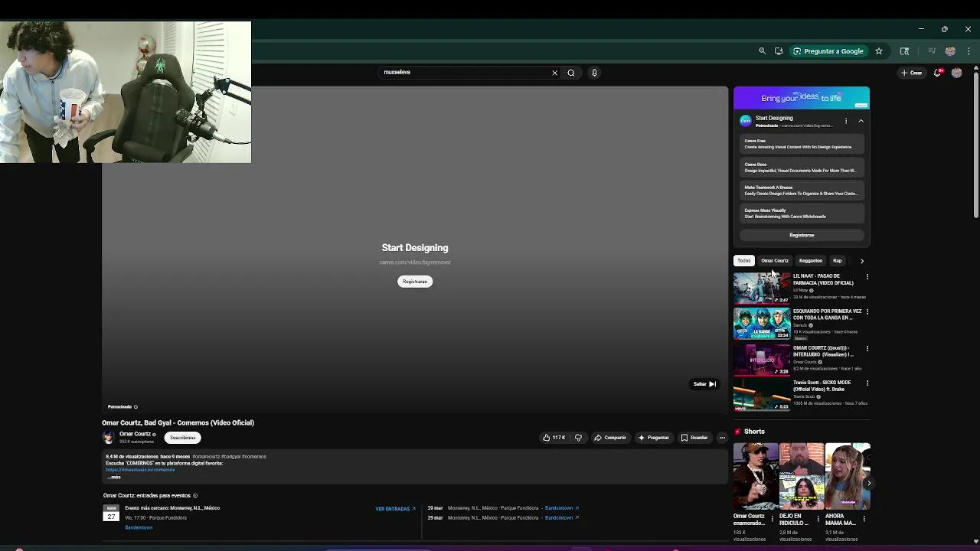Image resolution: width=980 pixels, height=551 pixels.
Task: Open the rimasmusic link in the description
Action: (140, 470)
